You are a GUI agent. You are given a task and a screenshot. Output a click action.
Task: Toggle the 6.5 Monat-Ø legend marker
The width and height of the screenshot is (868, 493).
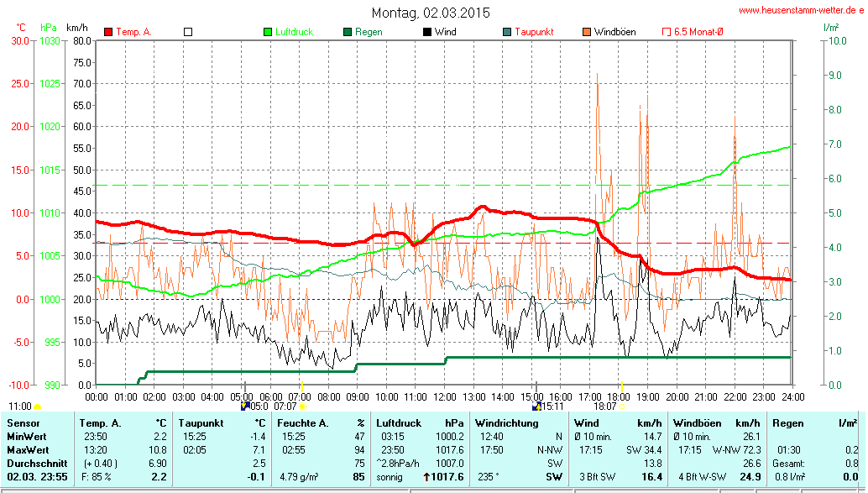(x=667, y=32)
